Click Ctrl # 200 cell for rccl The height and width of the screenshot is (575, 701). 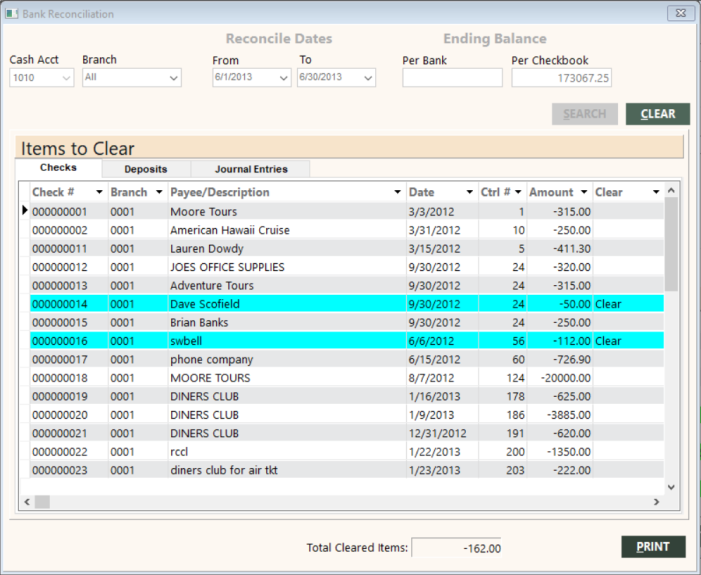pos(503,452)
